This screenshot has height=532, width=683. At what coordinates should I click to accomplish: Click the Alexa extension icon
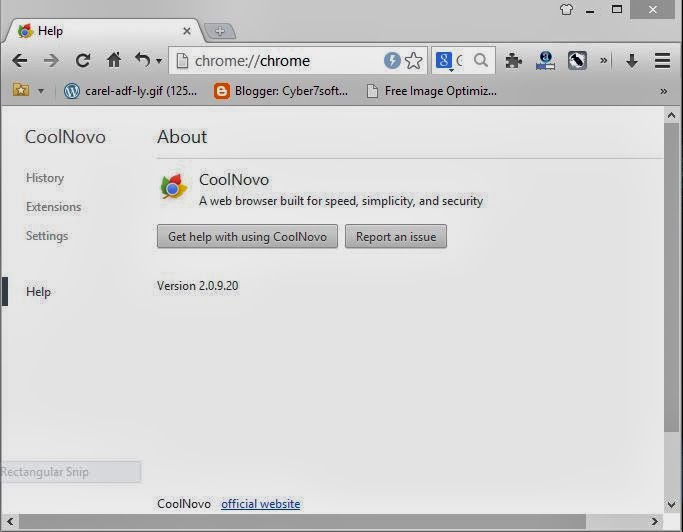545,61
